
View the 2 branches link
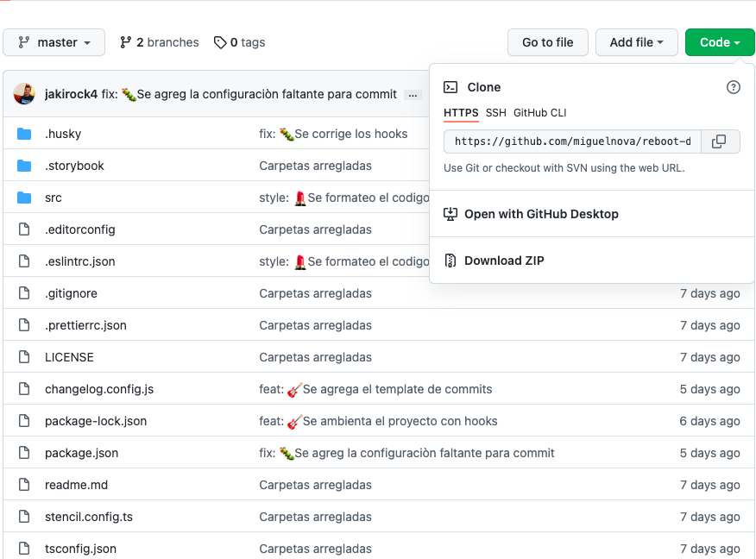pyautogui.click(x=160, y=42)
